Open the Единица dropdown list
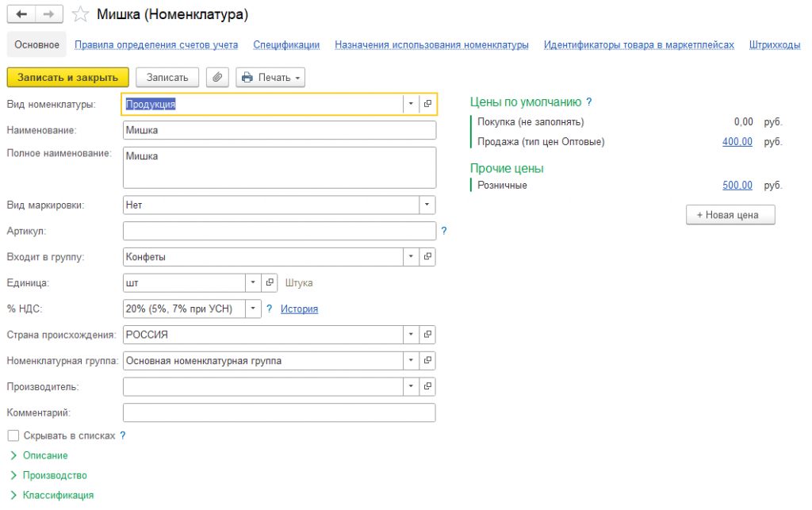Viewport: 812px width, 510px height. click(253, 282)
